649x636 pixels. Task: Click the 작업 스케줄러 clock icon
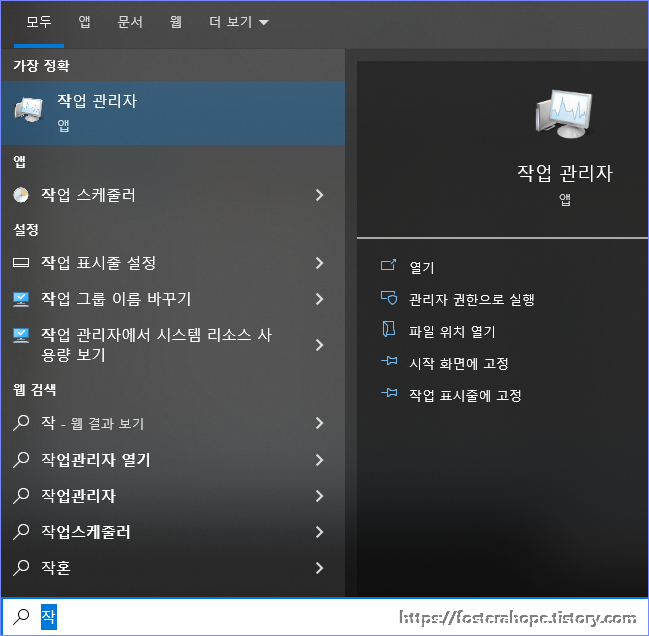(x=21, y=195)
